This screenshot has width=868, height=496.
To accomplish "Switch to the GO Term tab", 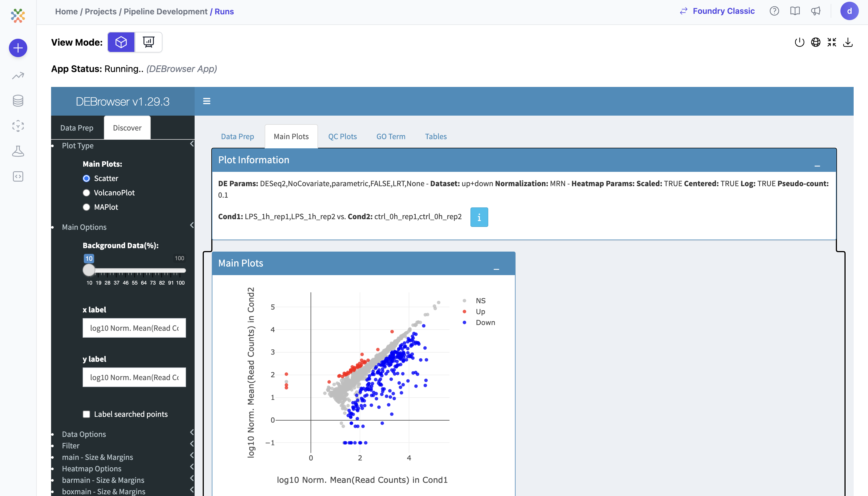I will pos(391,136).
